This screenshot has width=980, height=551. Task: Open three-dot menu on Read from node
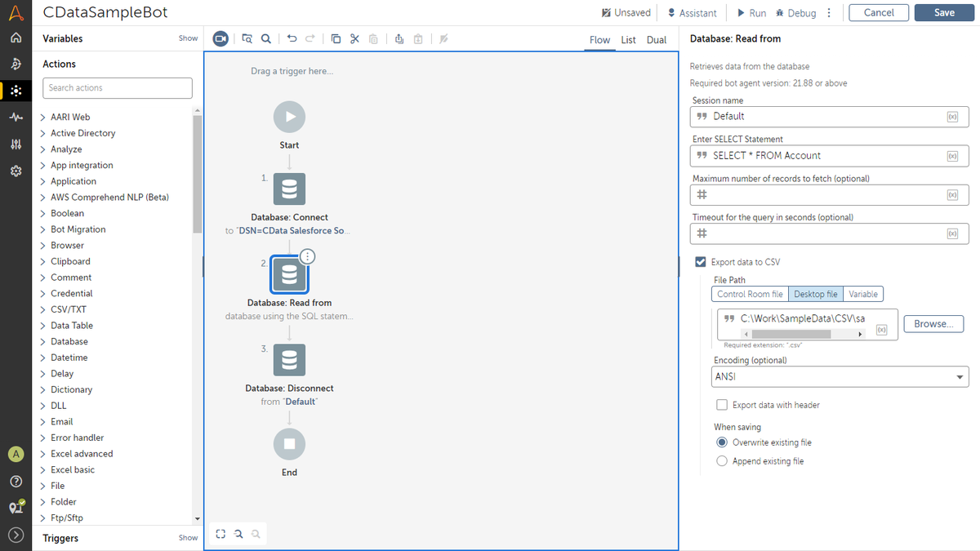click(307, 256)
